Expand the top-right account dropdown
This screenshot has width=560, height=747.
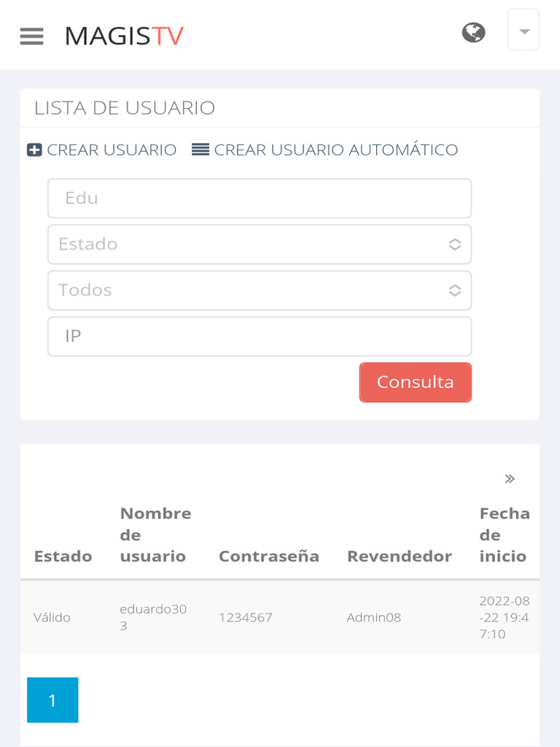(x=523, y=31)
